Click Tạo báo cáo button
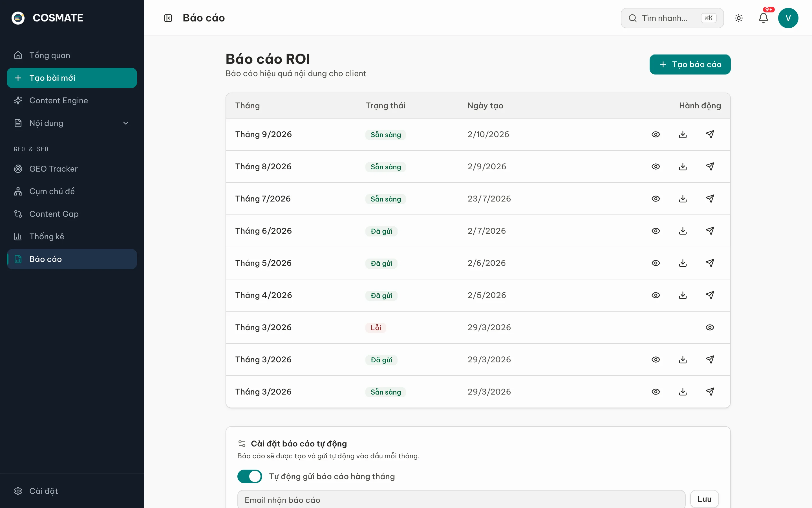Image resolution: width=812 pixels, height=508 pixels. 690,65
